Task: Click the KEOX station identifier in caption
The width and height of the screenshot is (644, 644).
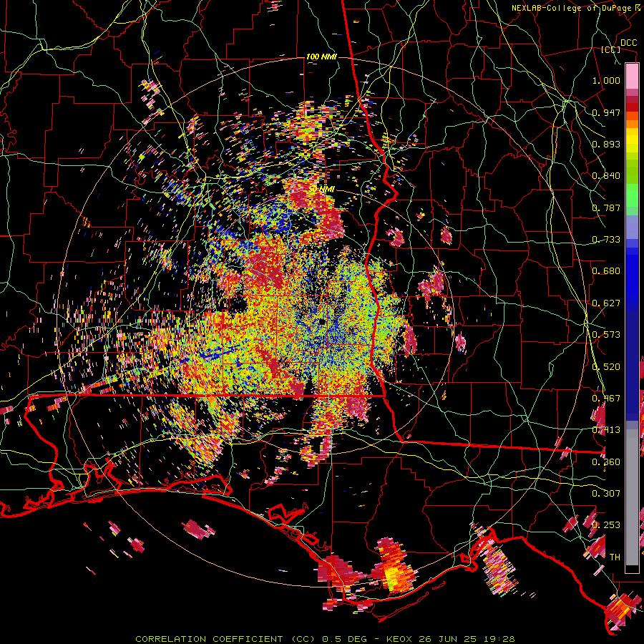Action: (x=399, y=639)
